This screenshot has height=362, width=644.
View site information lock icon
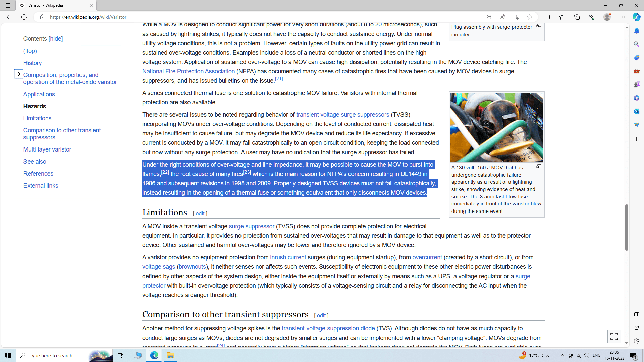(x=42, y=17)
